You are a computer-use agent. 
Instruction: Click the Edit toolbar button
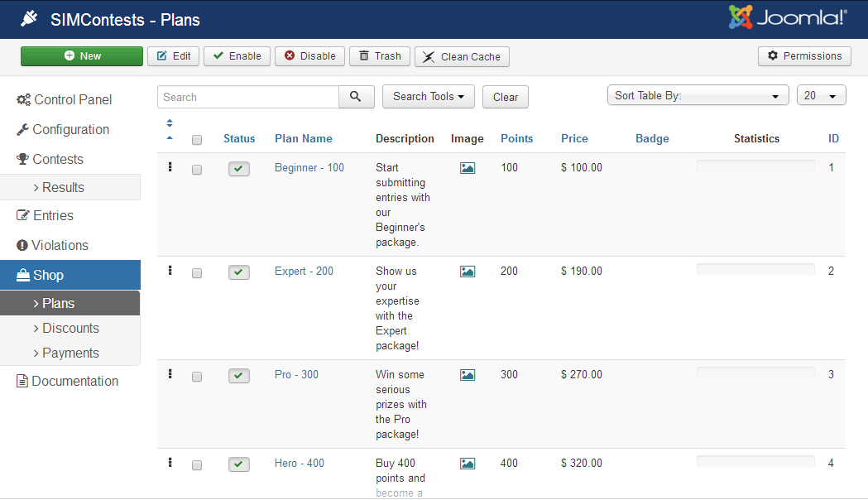[x=173, y=56]
